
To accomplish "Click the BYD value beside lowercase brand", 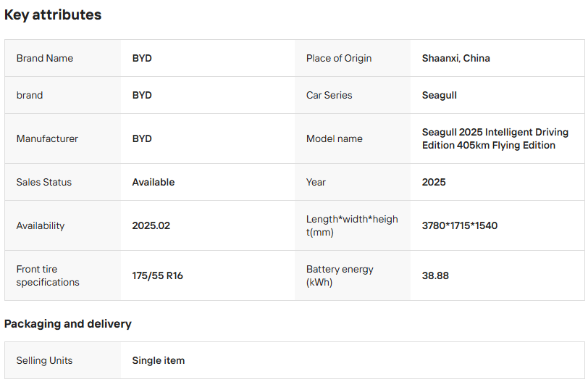I will (x=142, y=95).
